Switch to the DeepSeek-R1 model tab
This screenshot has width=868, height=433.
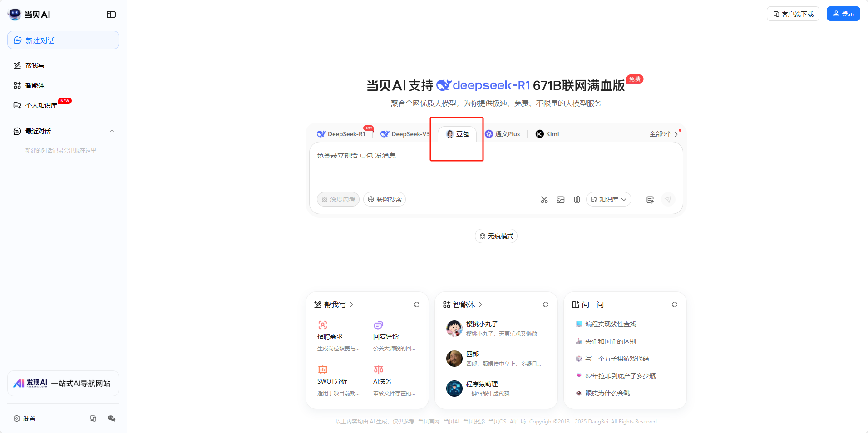342,134
